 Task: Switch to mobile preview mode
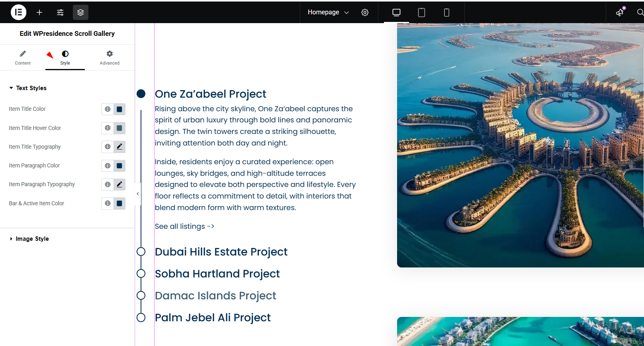coord(446,12)
